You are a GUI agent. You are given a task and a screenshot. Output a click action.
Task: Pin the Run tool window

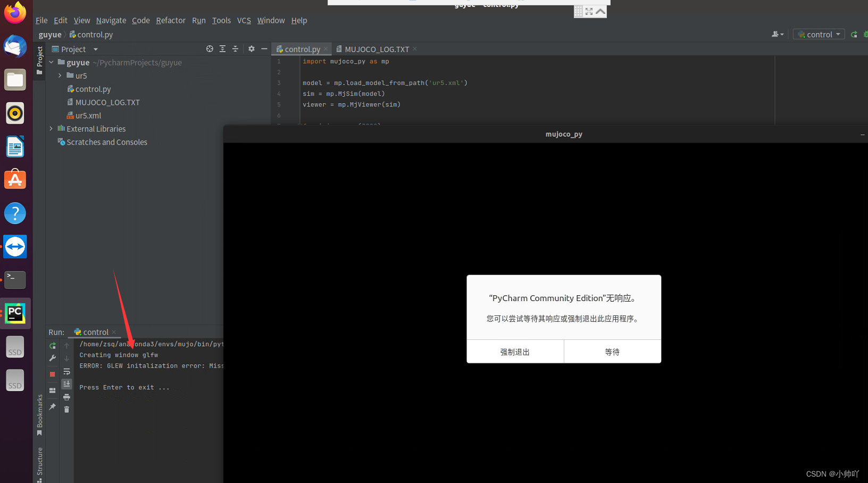pos(52,405)
